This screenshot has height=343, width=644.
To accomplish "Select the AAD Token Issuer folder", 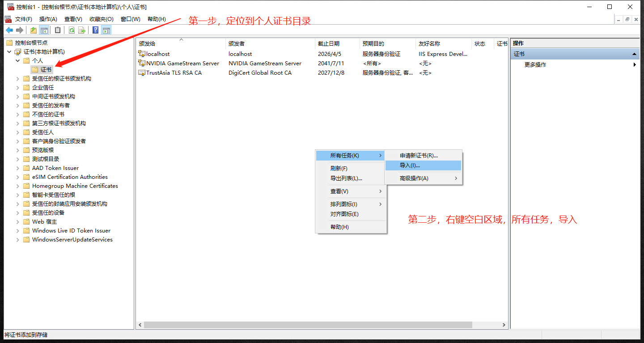I will pyautogui.click(x=55, y=168).
